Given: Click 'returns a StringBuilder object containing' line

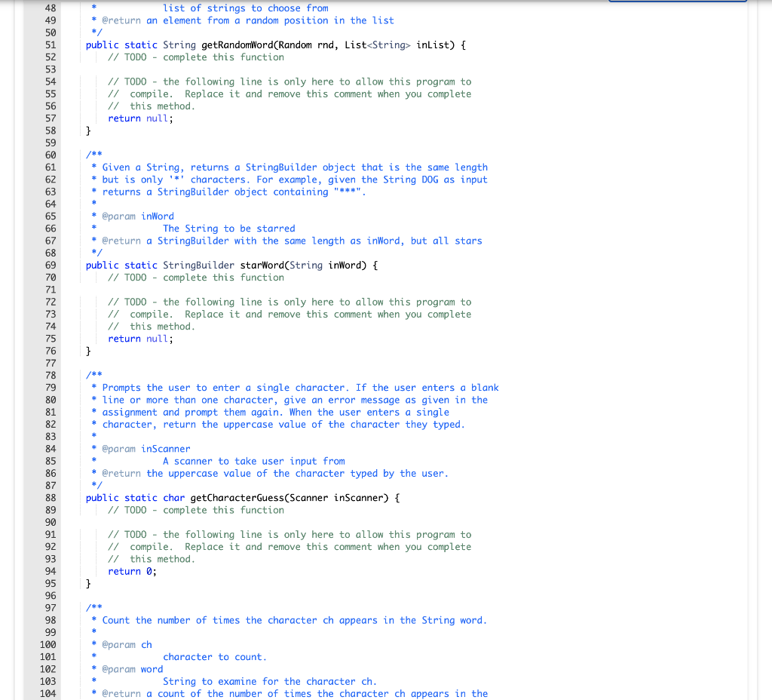Looking at the screenshot, I should coord(234,192).
